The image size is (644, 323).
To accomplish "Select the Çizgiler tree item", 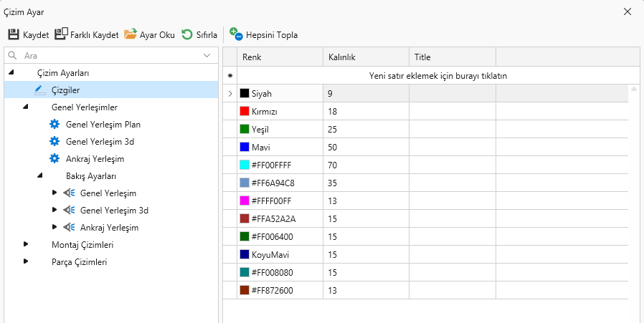I will [x=65, y=90].
